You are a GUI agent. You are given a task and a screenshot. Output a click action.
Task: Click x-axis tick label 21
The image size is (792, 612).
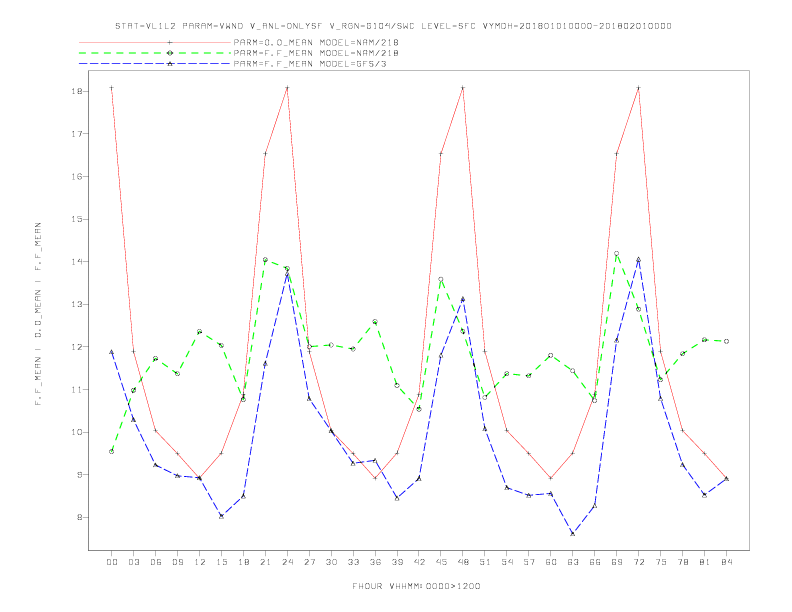[265, 562]
